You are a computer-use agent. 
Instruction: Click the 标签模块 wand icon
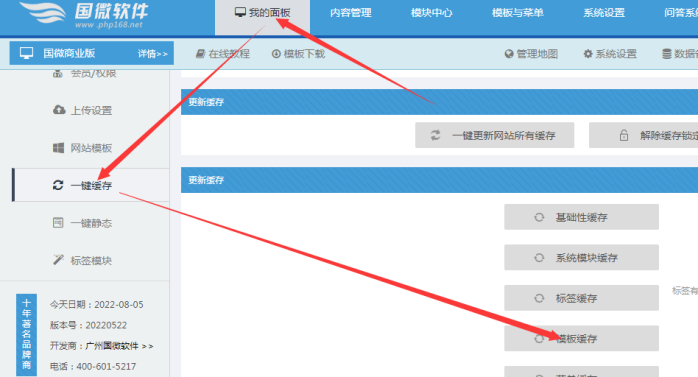pos(58,259)
